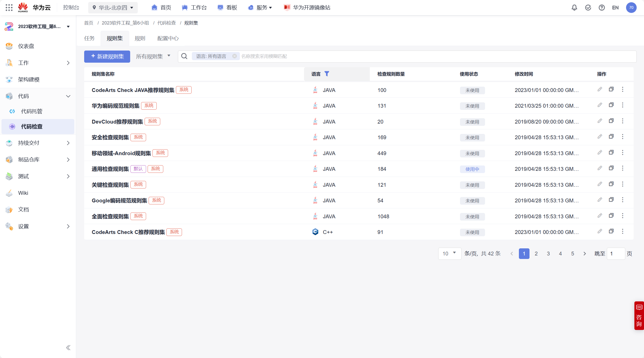Open the 华北-北京四 region selector
Screen dimensions: 644x358
tap(113, 8)
